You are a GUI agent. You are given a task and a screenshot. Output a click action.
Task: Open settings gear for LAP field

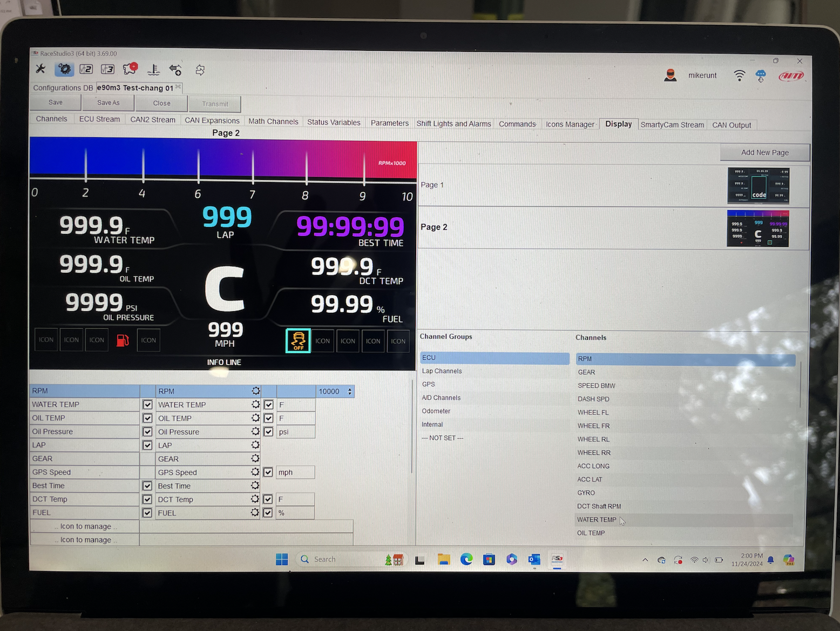(x=255, y=445)
